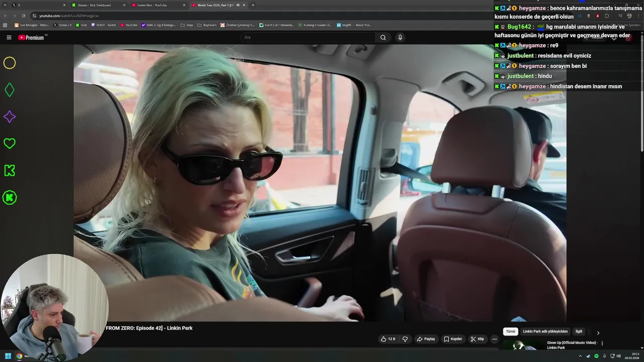Start voice search with the microphone icon
644x362 pixels.
click(x=400, y=37)
